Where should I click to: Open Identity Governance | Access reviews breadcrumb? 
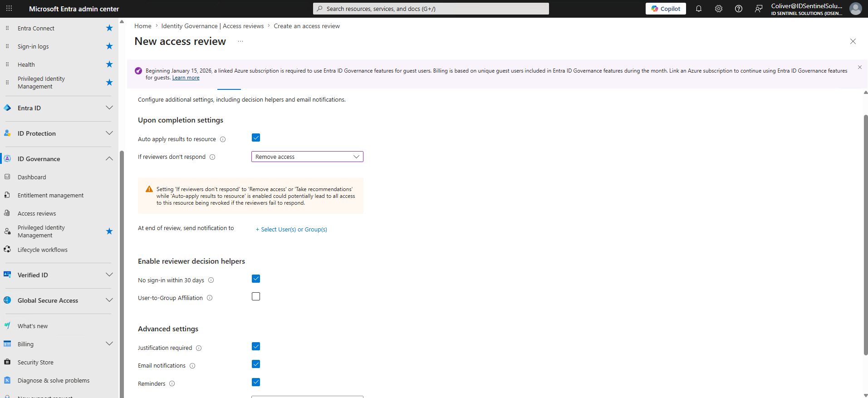pyautogui.click(x=212, y=26)
